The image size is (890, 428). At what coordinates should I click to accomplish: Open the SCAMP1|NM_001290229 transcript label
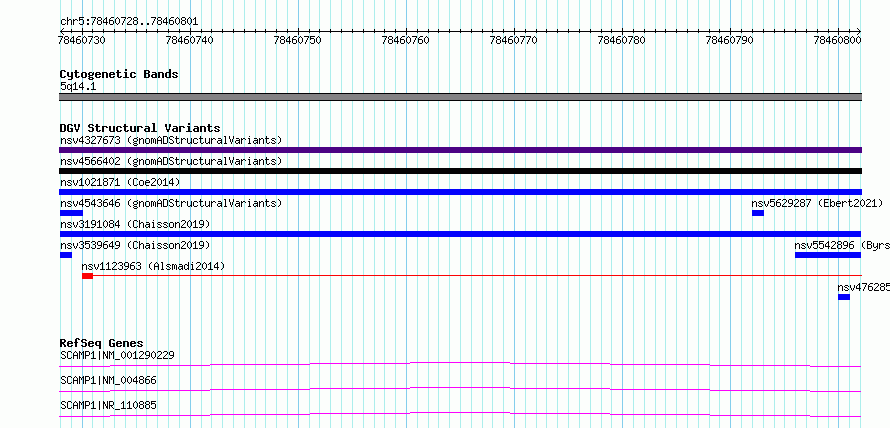pos(117,355)
